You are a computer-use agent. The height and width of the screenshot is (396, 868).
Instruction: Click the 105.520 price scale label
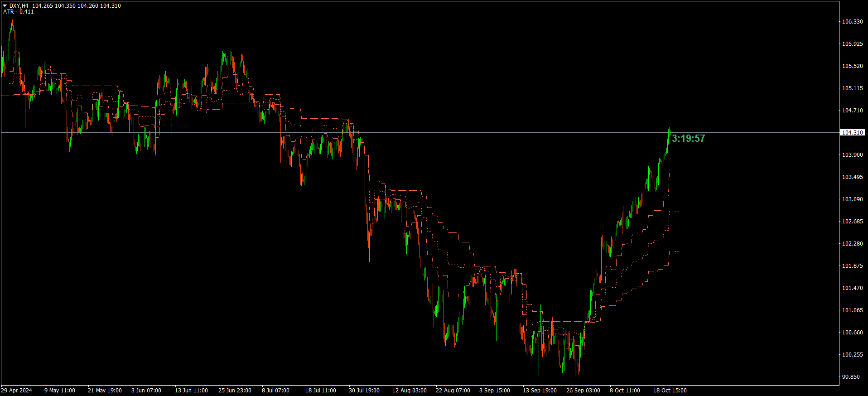(x=852, y=66)
